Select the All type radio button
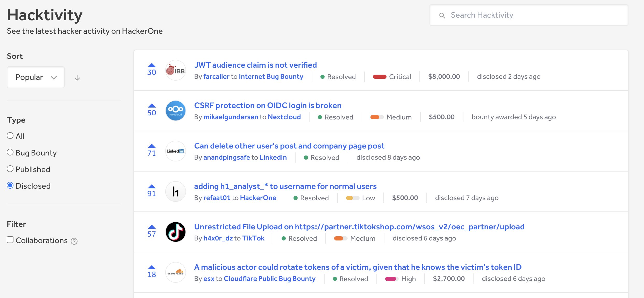The image size is (644, 298). pyautogui.click(x=10, y=136)
